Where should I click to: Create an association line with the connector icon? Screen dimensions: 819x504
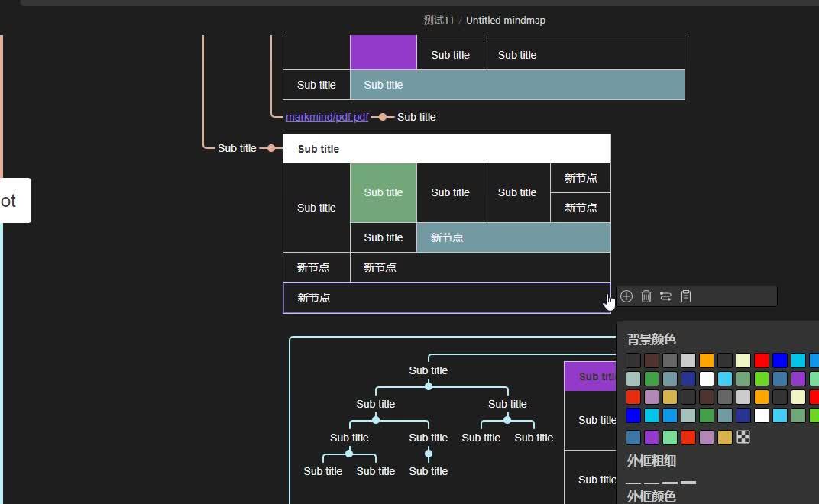tap(665, 296)
